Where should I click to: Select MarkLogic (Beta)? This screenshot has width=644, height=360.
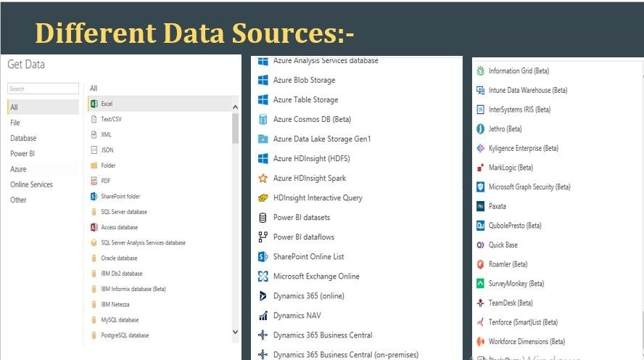click(x=511, y=168)
